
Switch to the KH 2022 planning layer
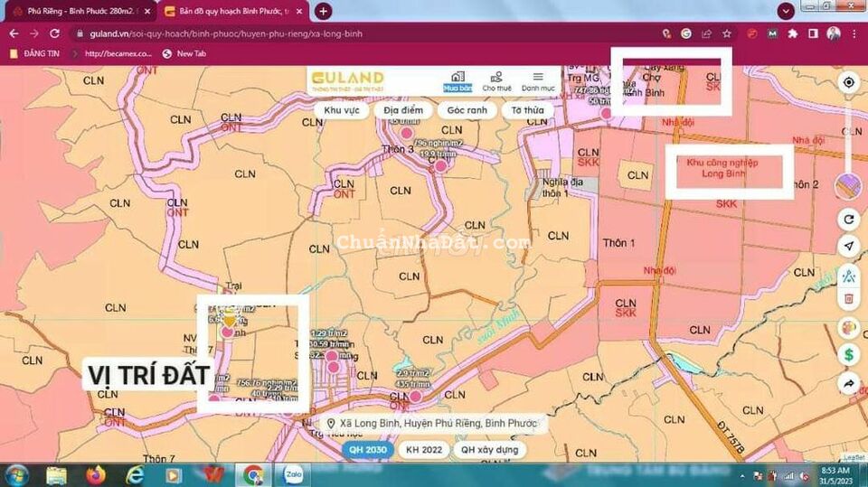tap(424, 450)
